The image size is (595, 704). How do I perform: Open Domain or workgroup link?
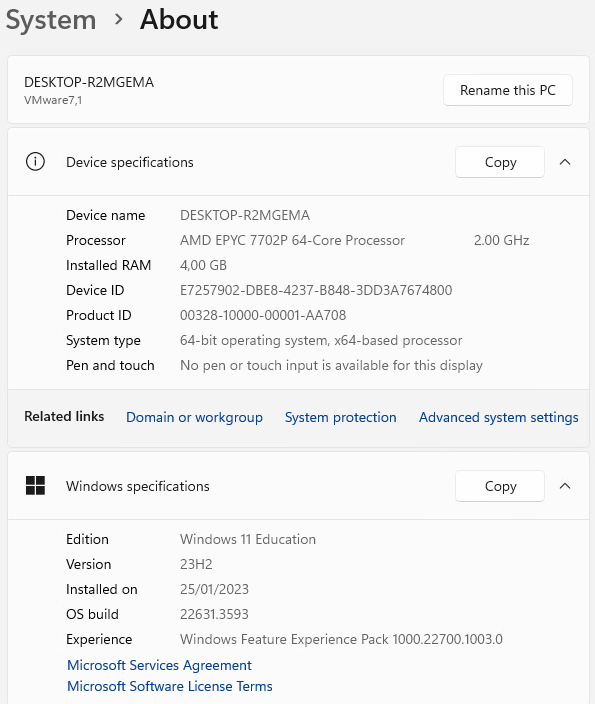tap(194, 417)
